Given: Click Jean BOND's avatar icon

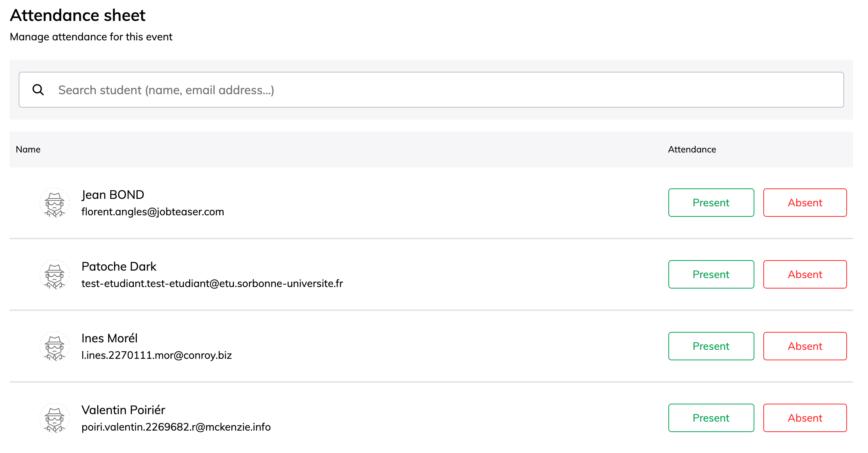Looking at the screenshot, I should pyautogui.click(x=55, y=203).
